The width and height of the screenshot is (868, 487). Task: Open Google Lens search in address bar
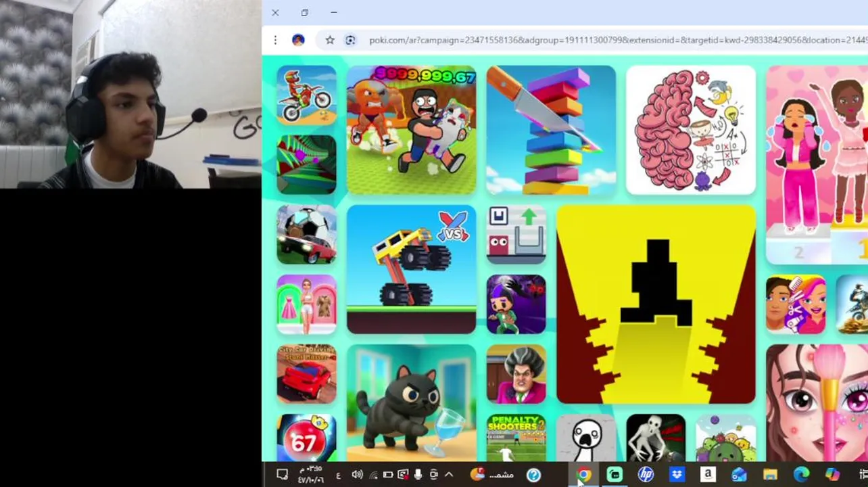click(x=350, y=40)
